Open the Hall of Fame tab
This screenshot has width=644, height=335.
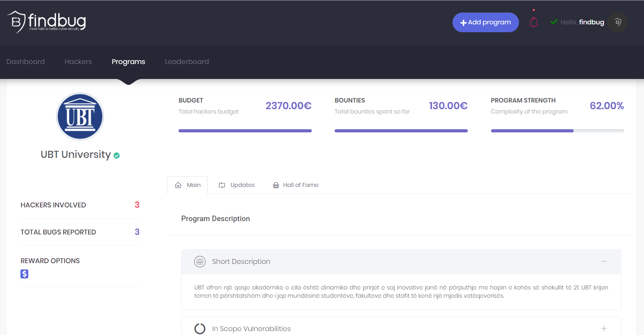[x=296, y=185]
